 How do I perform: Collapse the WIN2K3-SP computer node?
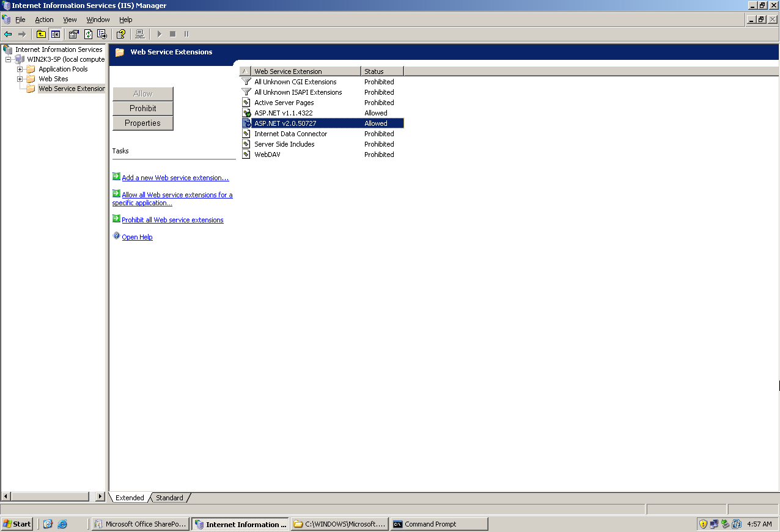point(7,59)
